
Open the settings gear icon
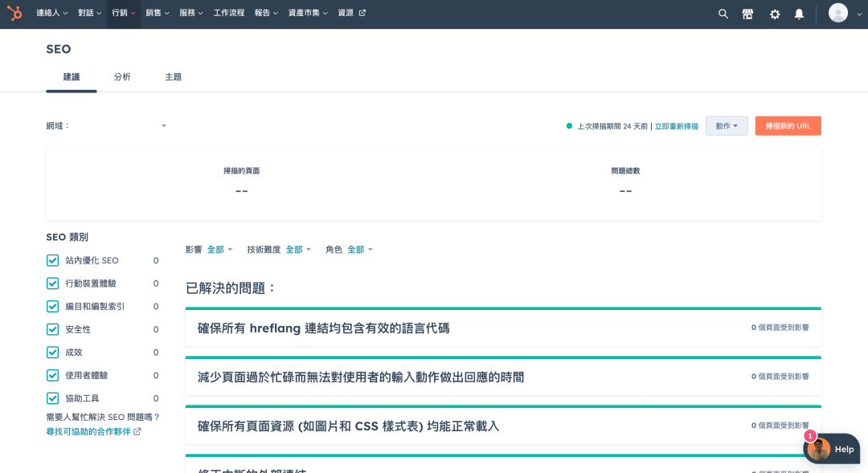pyautogui.click(x=774, y=14)
